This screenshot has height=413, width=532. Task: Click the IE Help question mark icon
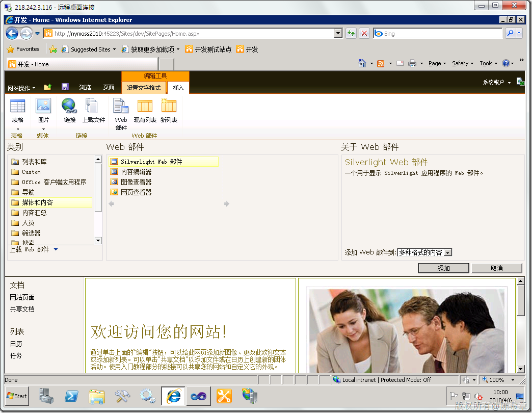[506, 63]
